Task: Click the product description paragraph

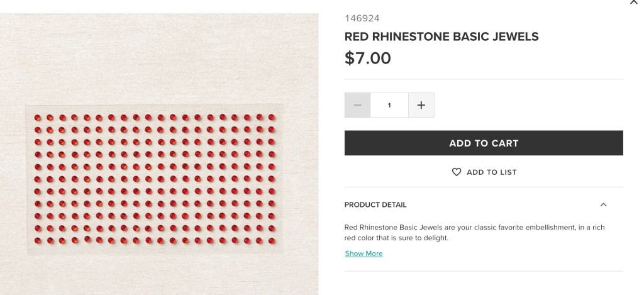Action: [x=475, y=233]
